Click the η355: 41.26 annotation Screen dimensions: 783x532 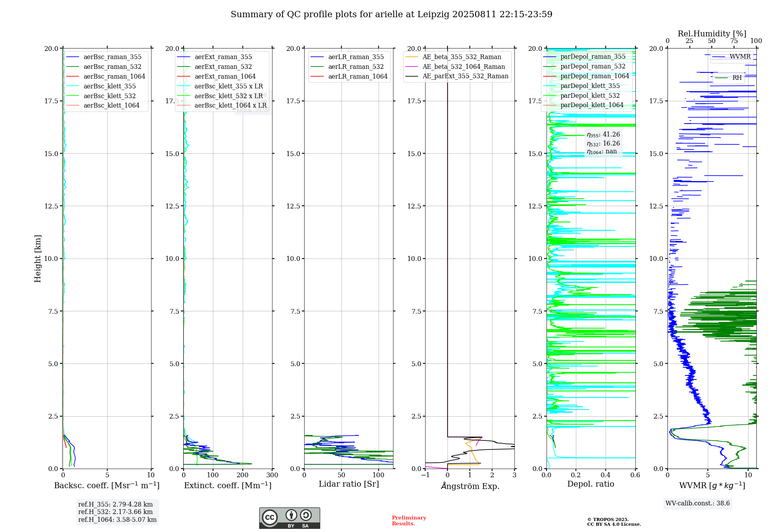click(x=603, y=135)
